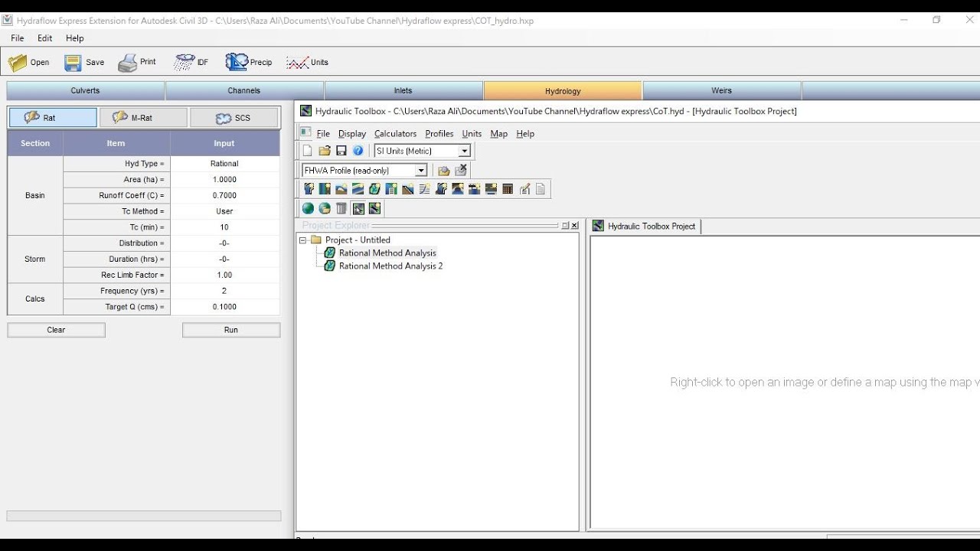Click the Hydraulic Toolbox floppy save icon

341,151
